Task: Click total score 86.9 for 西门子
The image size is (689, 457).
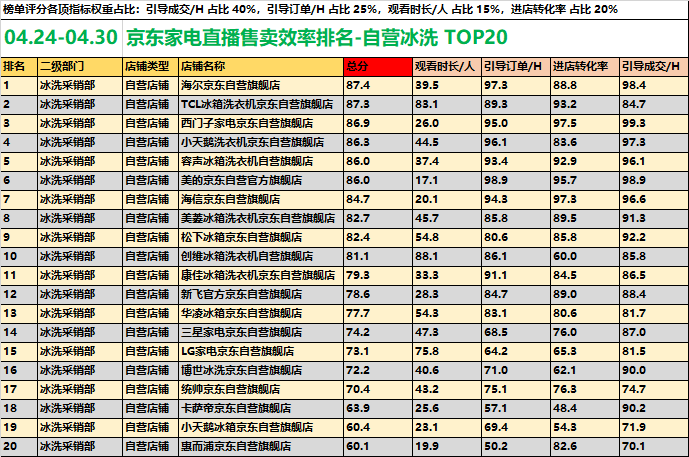Action: (x=378, y=123)
